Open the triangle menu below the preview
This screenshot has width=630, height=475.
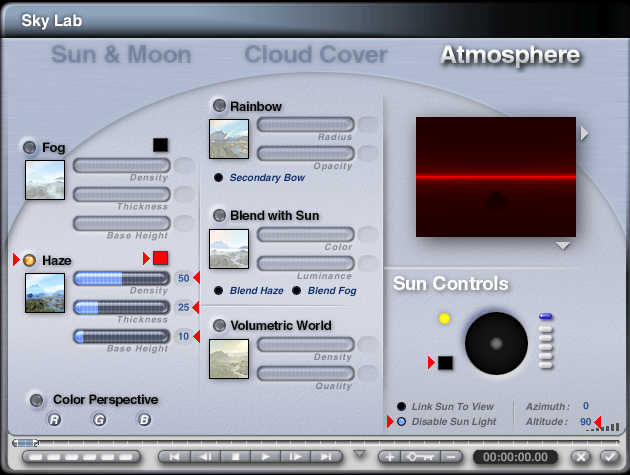coord(562,246)
